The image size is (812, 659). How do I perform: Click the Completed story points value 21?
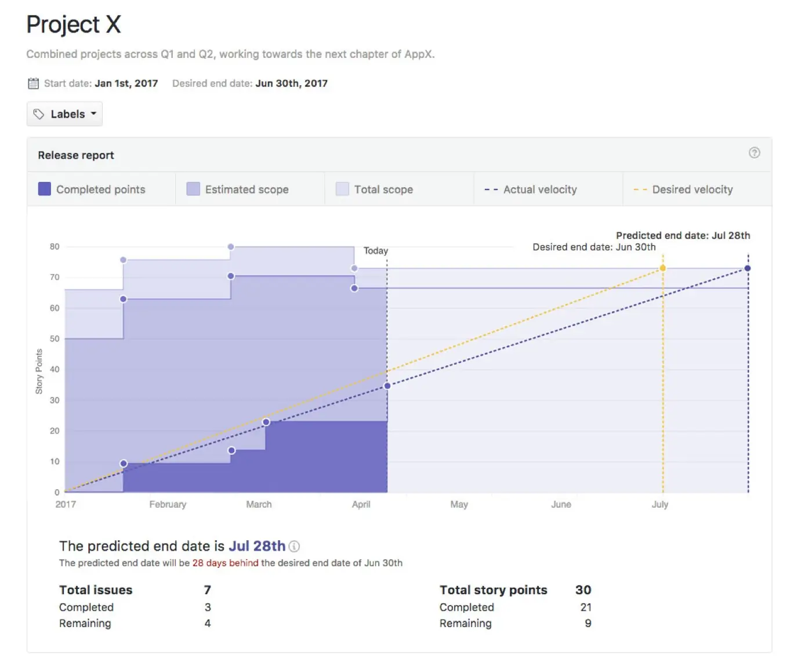pyautogui.click(x=586, y=607)
